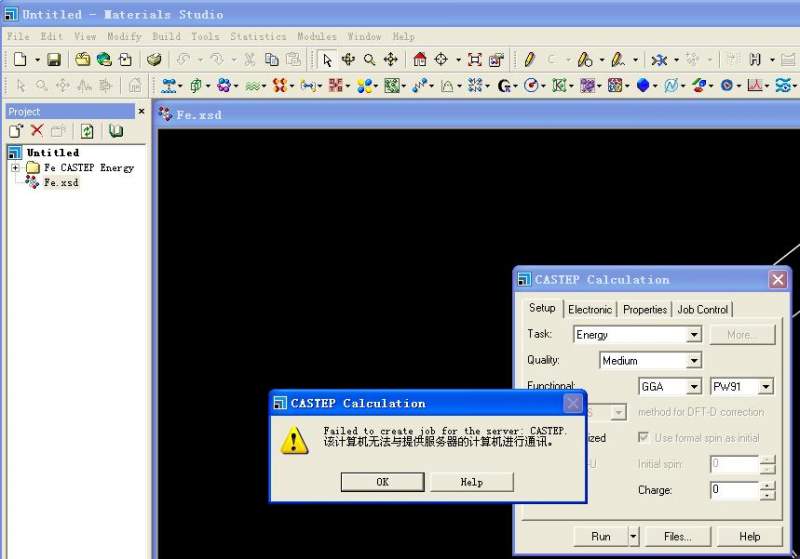Click Help in the CASTEP Calculation setup window
The width and height of the screenshot is (800, 559).
coord(749,537)
